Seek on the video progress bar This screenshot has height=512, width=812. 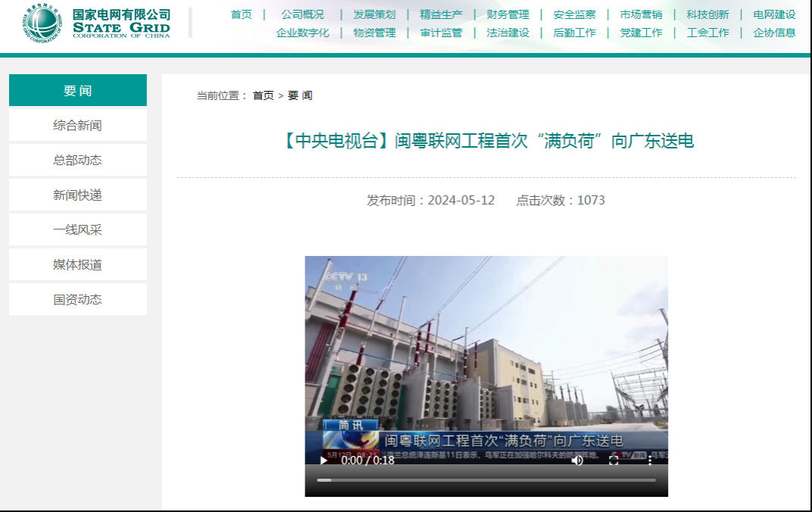pos(486,479)
